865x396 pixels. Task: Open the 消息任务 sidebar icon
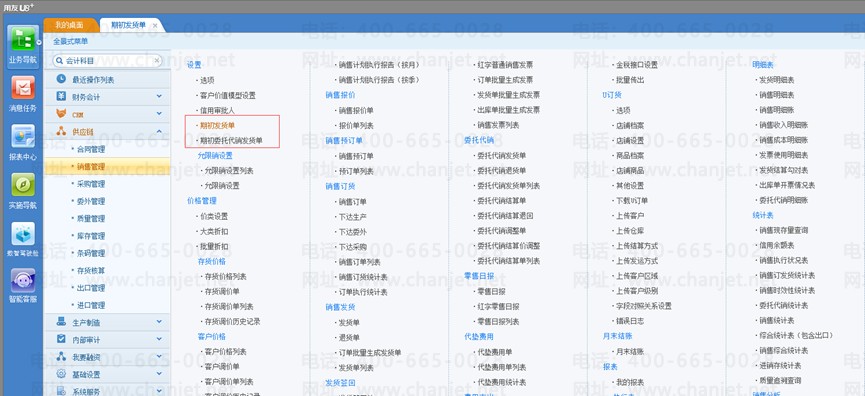point(23,93)
